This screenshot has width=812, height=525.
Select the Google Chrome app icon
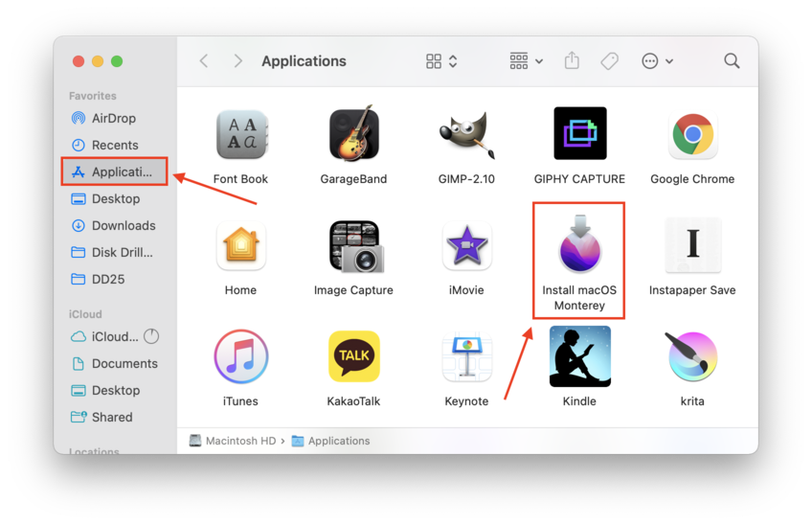point(692,135)
